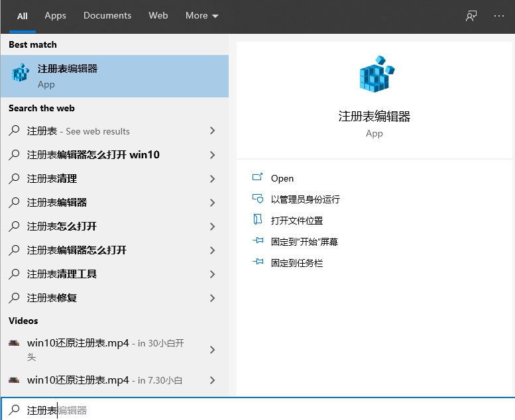The image size is (515, 420).
Task: Click search icon beside 注册表清理
Action: (x=14, y=178)
